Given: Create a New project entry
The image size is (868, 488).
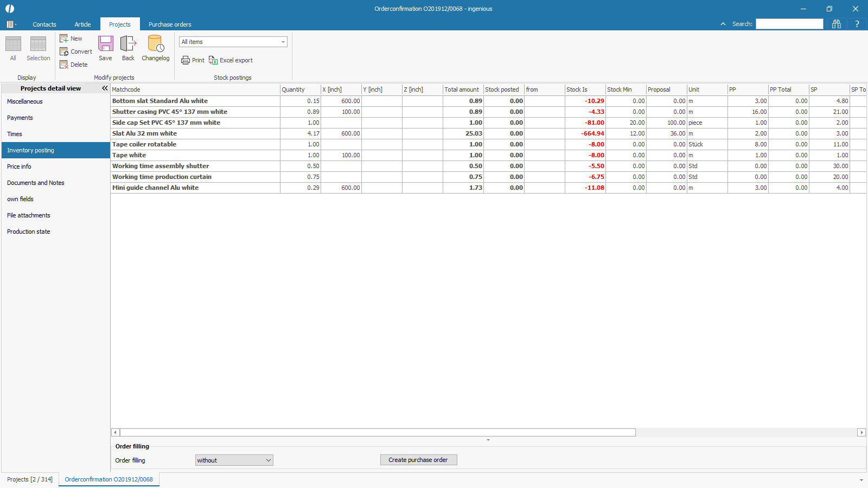Looking at the screenshot, I should (71, 38).
